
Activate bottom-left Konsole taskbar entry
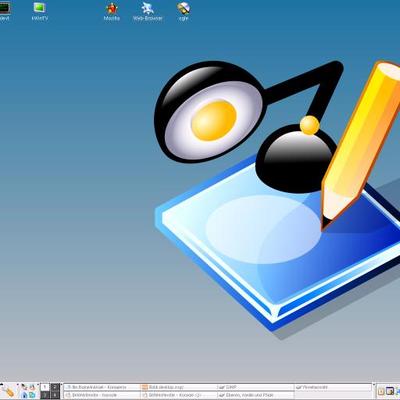[102, 395]
